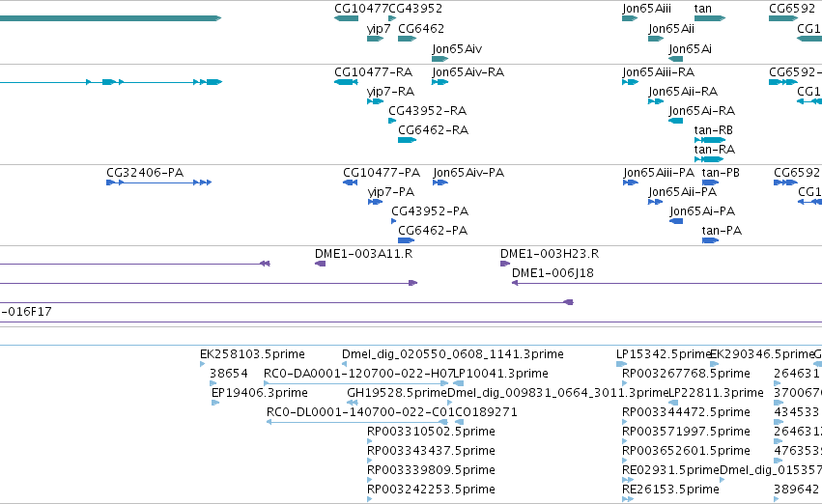The width and height of the screenshot is (822, 504).
Task: Click the RP003267768.5prime EST label
Action: 686,374
